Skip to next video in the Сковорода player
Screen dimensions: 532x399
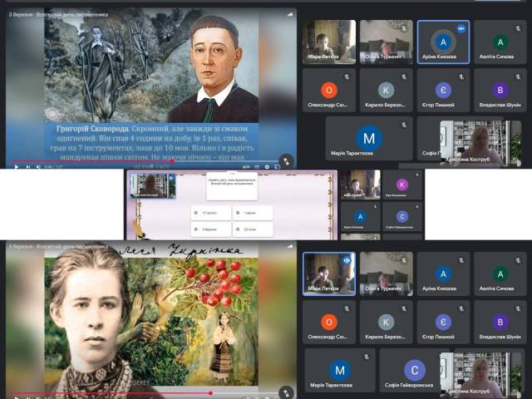pyautogui.click(x=28, y=166)
